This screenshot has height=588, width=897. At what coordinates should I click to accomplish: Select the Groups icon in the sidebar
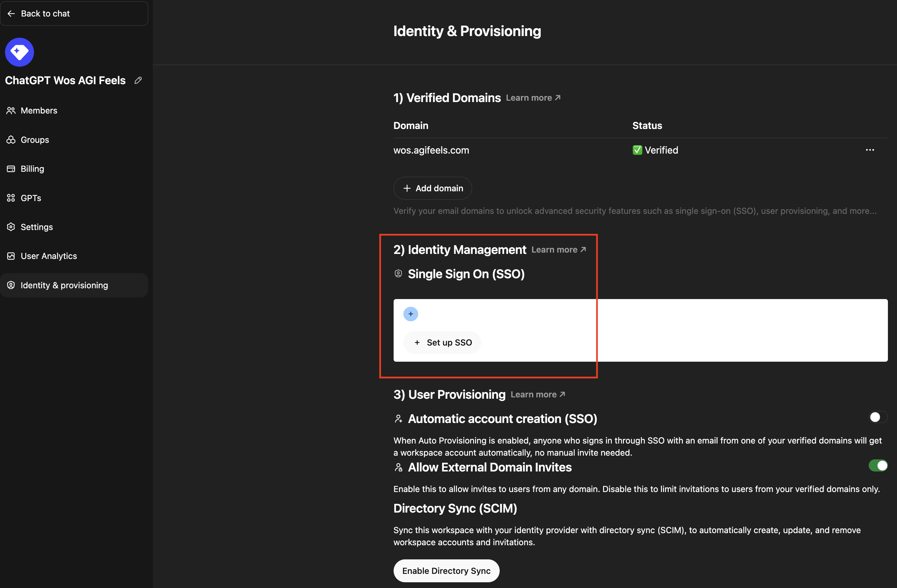pos(11,139)
